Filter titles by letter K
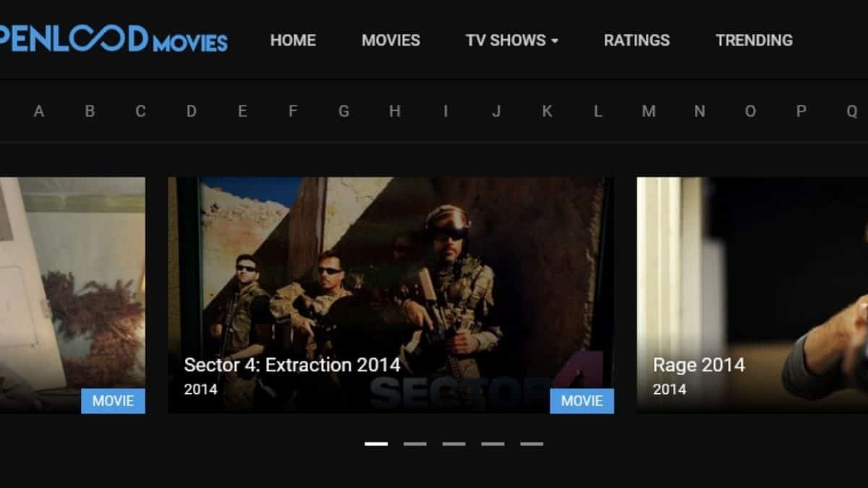 (547, 111)
